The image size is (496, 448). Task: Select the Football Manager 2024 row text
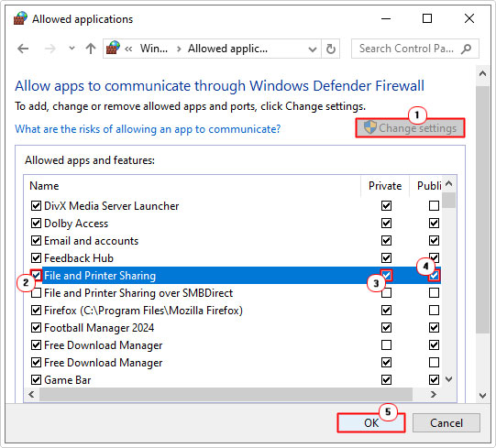pyautogui.click(x=99, y=328)
